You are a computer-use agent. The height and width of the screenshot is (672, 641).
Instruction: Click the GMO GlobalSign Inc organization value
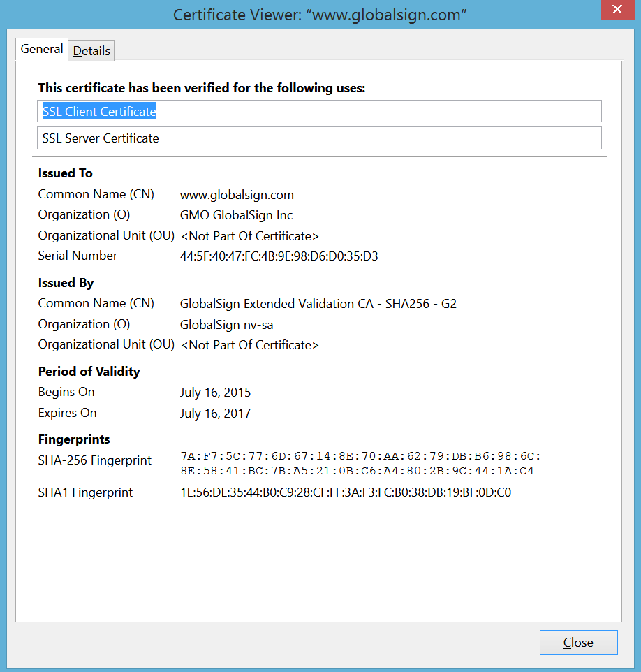pos(236,215)
